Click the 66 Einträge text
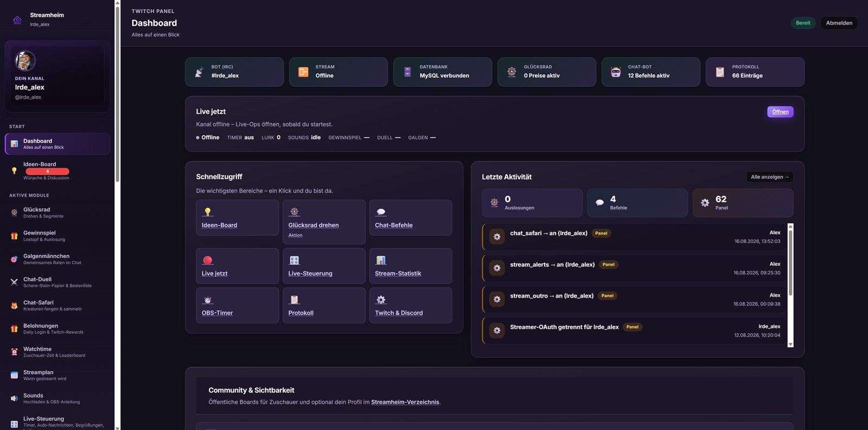Screen dimensions: 868x430 point(748,76)
